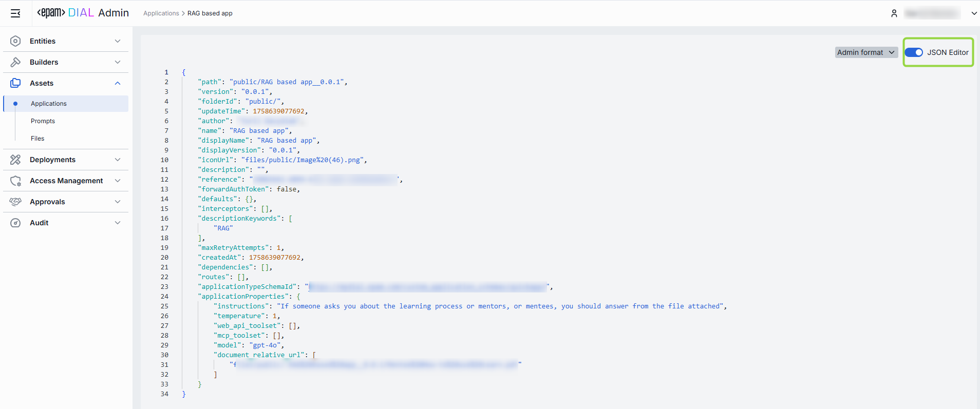The height and width of the screenshot is (409, 980).
Task: Click the Builders tools icon
Action: (x=15, y=62)
